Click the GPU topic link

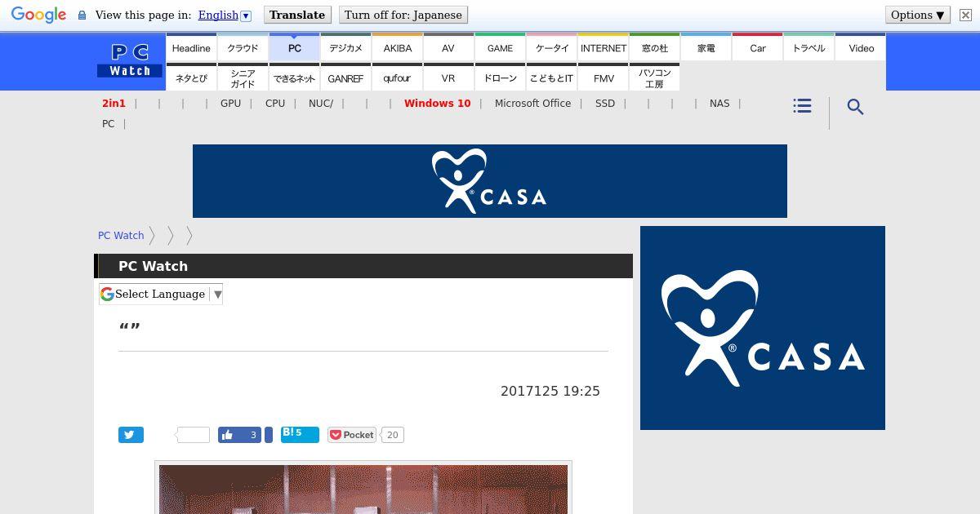click(x=230, y=104)
